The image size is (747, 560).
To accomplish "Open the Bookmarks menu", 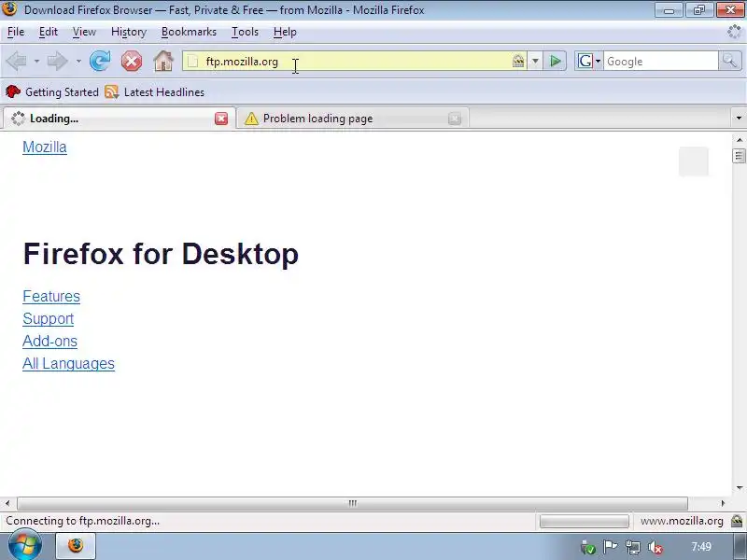I will [189, 32].
